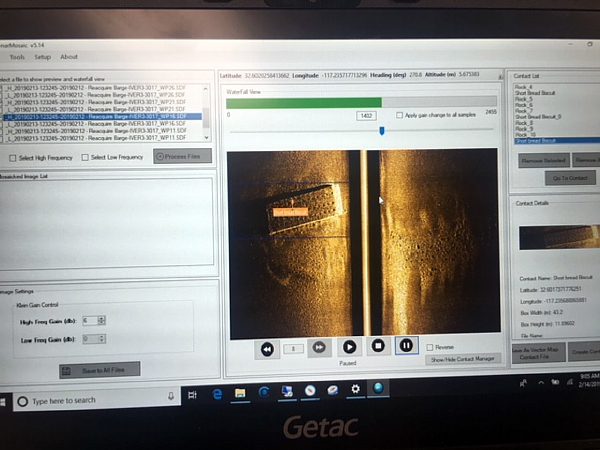This screenshot has height=450, width=600.
Task: Select Rock_9 in the Contact List
Action: (524, 129)
